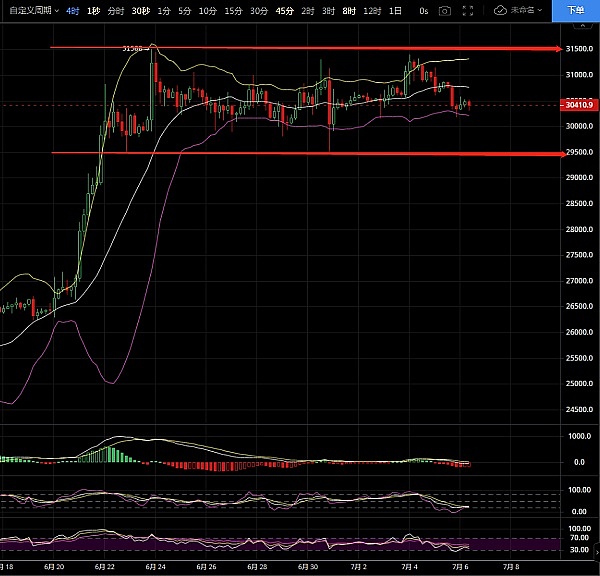The width and height of the screenshot is (600, 576).
Task: Switch to the 1秒 interval
Action: click(93, 10)
